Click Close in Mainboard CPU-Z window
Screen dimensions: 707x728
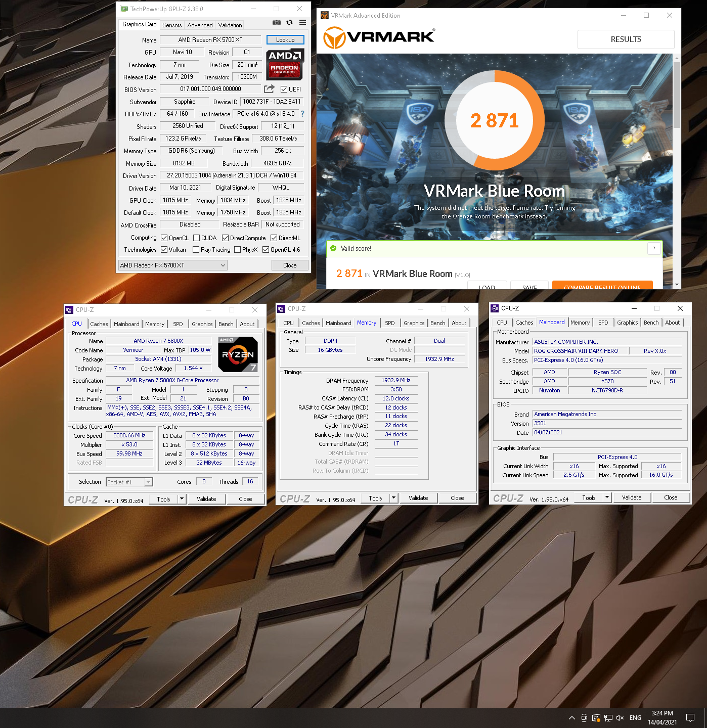click(671, 497)
